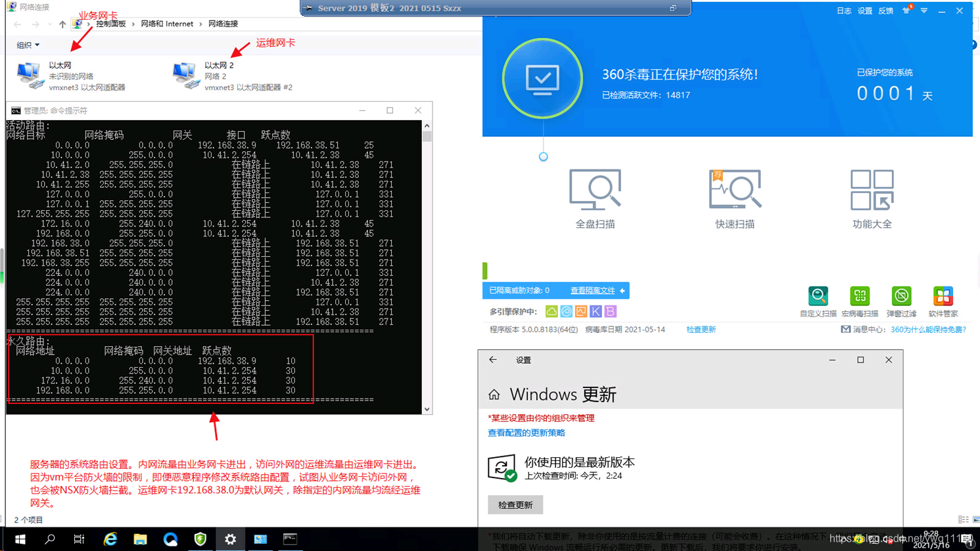Click 你使用的是最新版本 status text
The height and width of the screenshot is (551, 980).
point(579,462)
